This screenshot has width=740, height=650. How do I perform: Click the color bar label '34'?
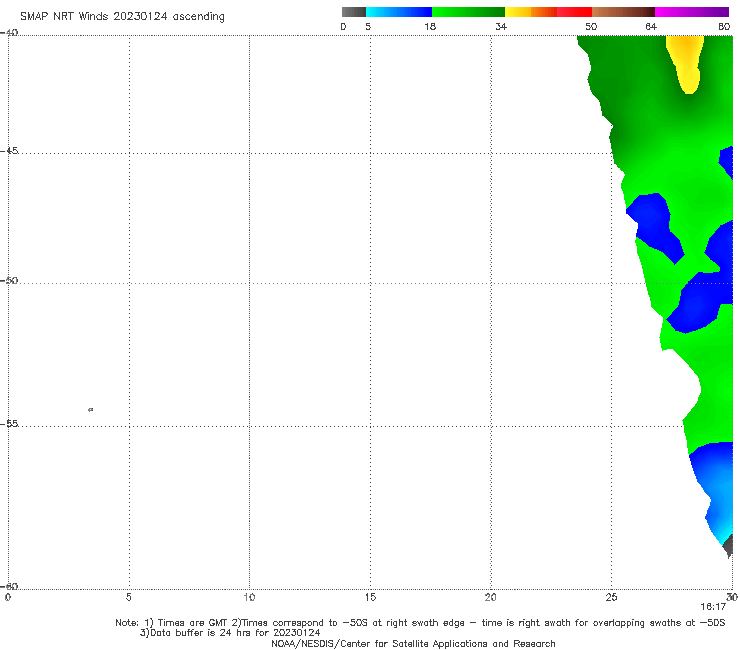[x=501, y=26]
